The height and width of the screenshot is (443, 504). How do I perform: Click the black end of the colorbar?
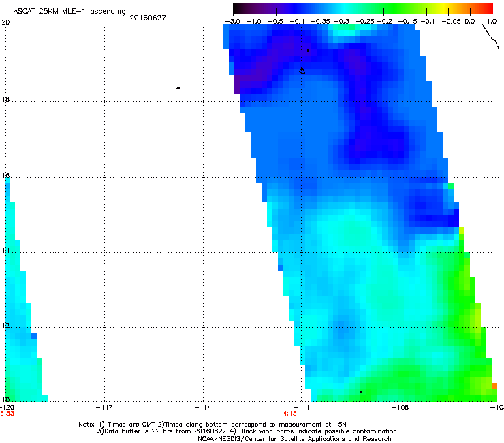point(237,8)
